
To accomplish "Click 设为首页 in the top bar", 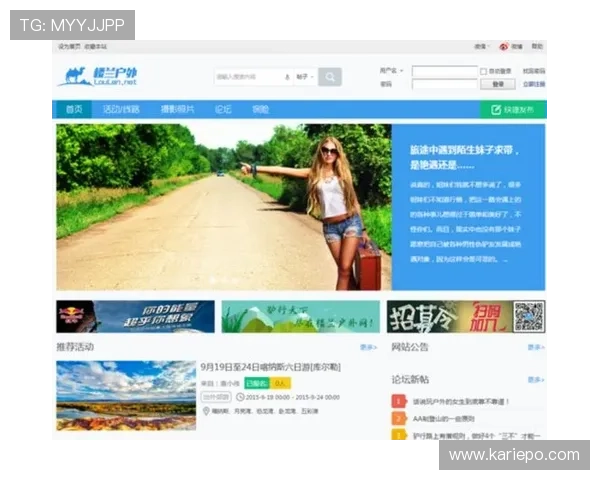I will tap(69, 47).
